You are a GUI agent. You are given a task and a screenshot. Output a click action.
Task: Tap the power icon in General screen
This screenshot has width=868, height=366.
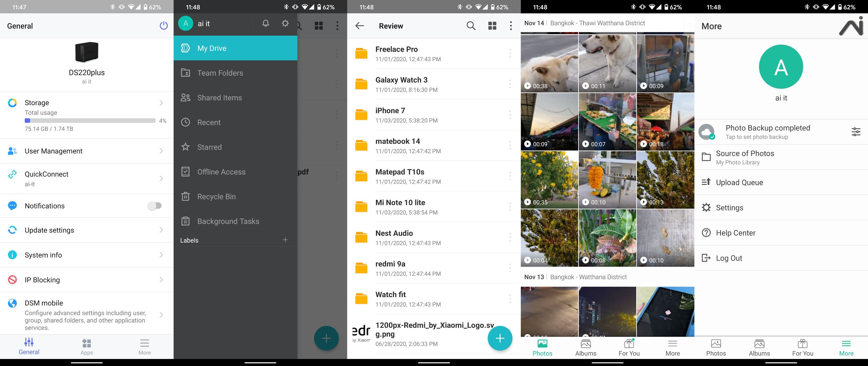pos(163,26)
